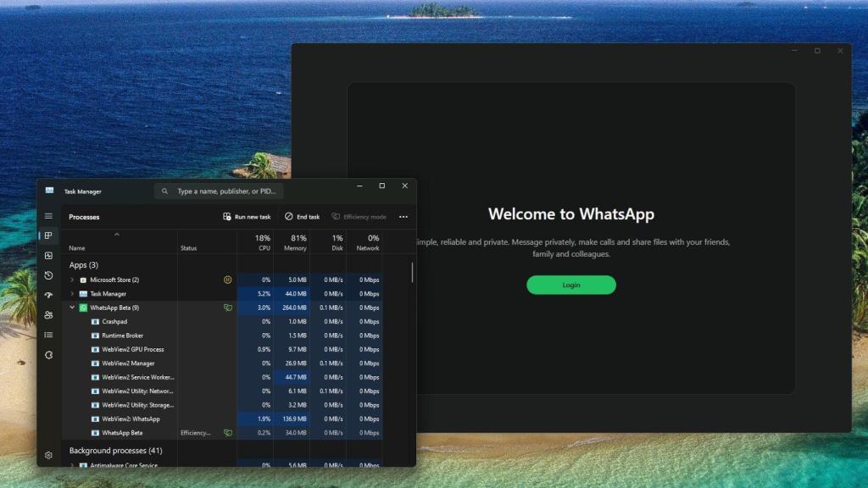Screen dimensions: 868x488
Task: Open the Services page from the sidebar
Action: click(48, 354)
